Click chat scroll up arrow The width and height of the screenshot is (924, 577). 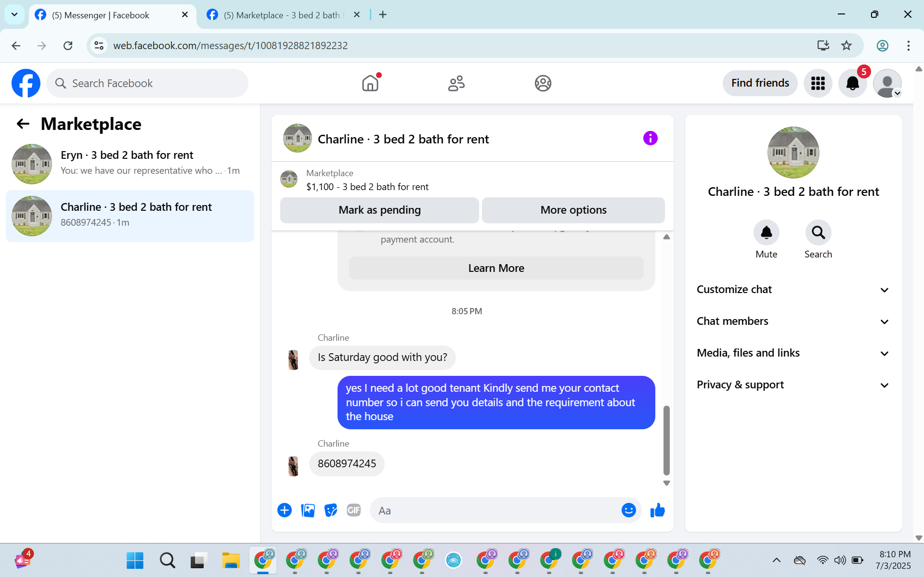point(666,237)
